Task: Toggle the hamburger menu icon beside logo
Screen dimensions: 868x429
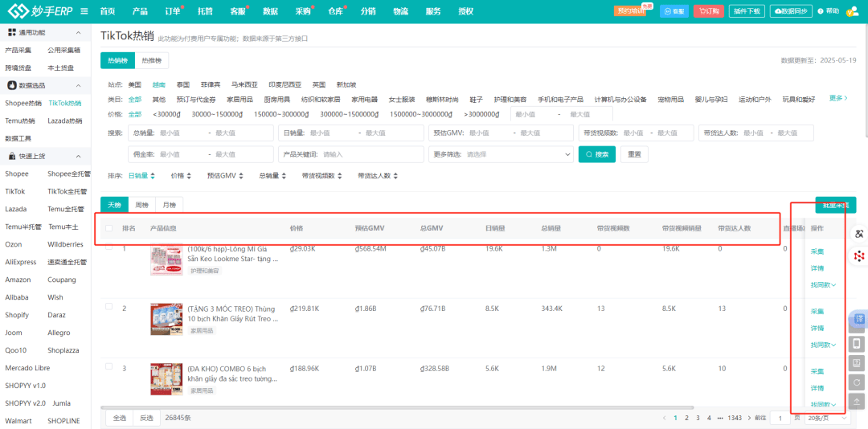Action: [x=84, y=11]
